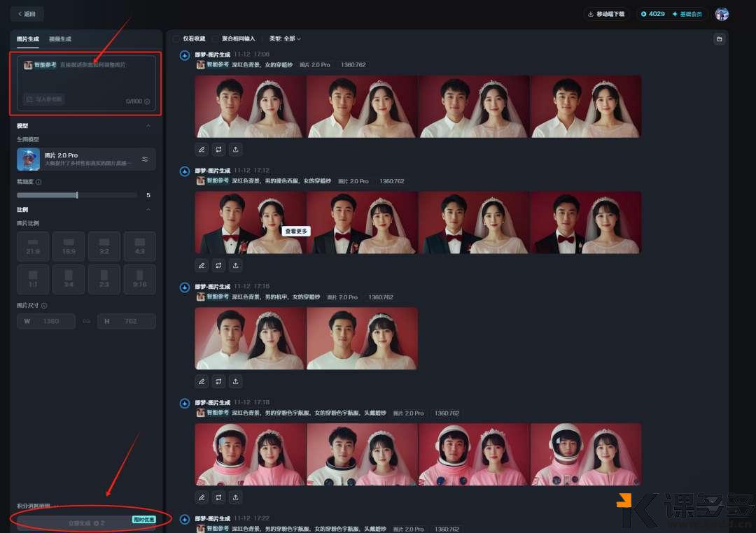Click the 移动端下载 button

(606, 14)
